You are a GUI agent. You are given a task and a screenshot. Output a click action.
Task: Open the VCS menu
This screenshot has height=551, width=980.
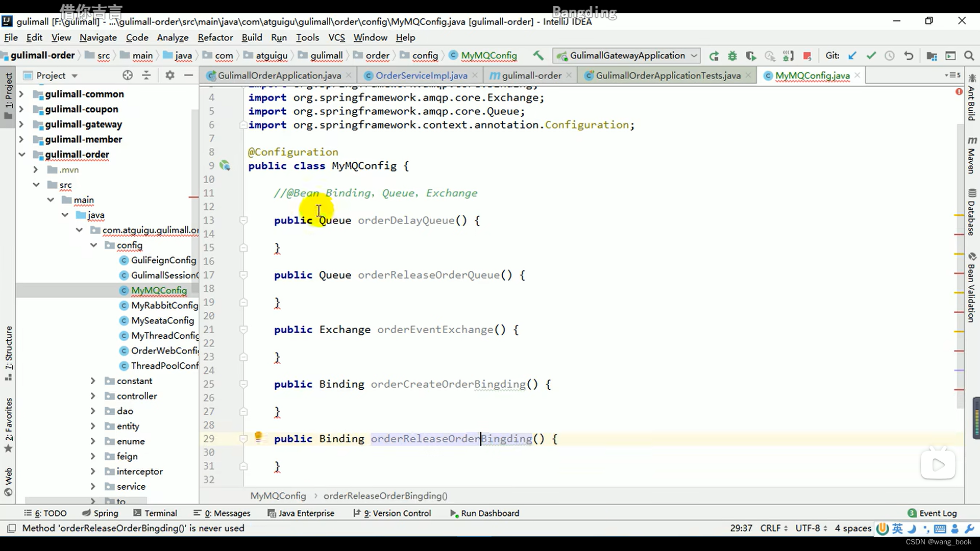tap(336, 37)
